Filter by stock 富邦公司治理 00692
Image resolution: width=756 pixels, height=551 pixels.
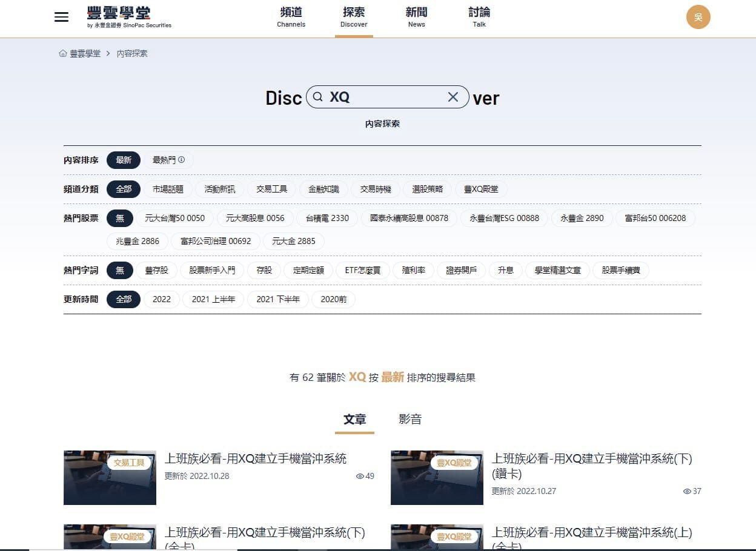(216, 241)
